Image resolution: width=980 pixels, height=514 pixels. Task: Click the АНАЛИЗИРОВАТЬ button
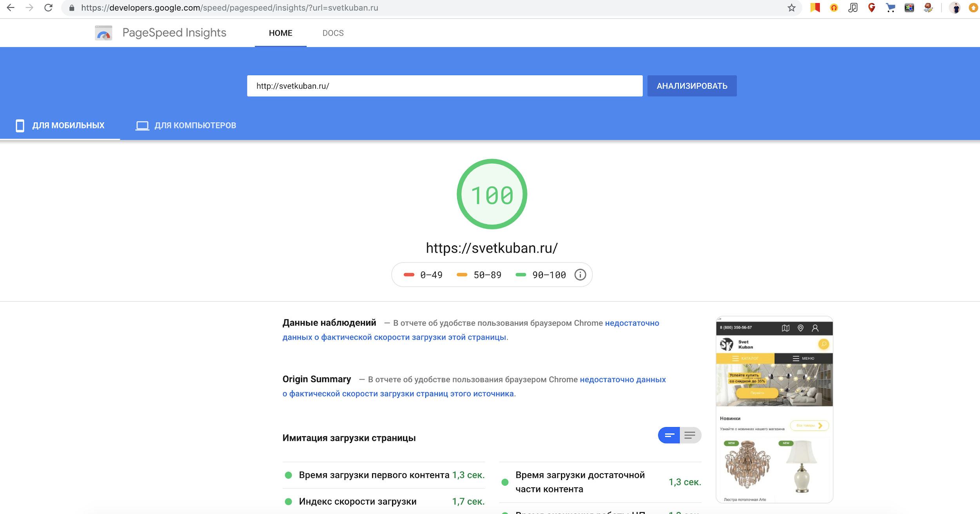click(692, 85)
